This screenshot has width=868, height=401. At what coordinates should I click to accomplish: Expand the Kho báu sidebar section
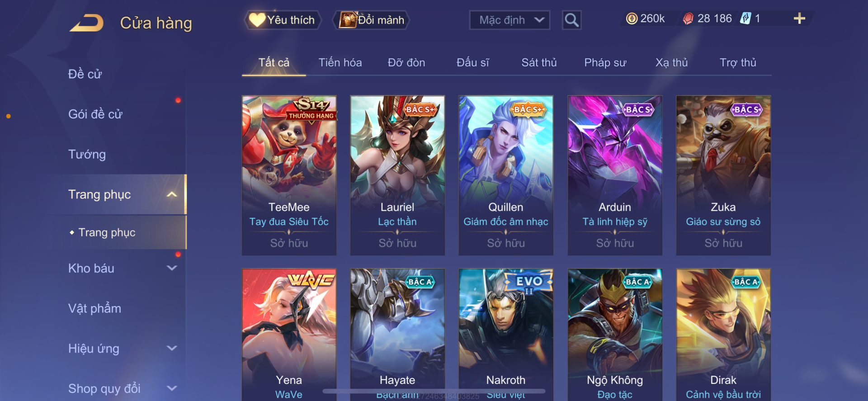(171, 268)
